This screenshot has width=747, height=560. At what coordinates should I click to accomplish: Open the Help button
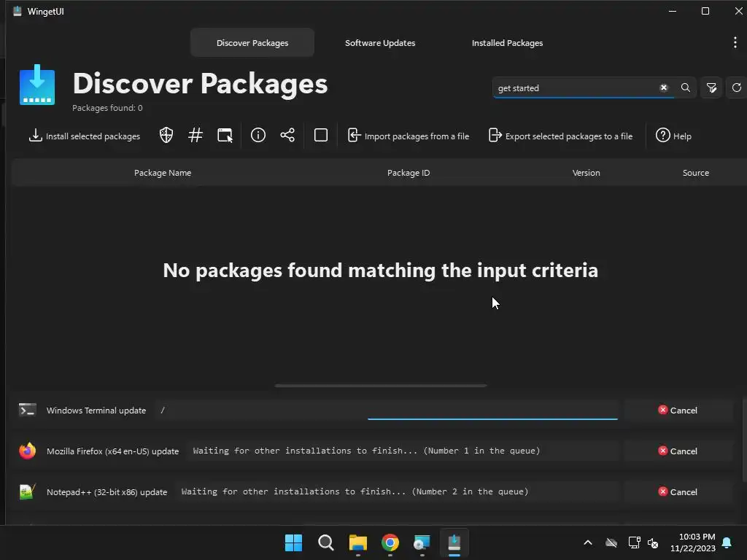click(673, 136)
